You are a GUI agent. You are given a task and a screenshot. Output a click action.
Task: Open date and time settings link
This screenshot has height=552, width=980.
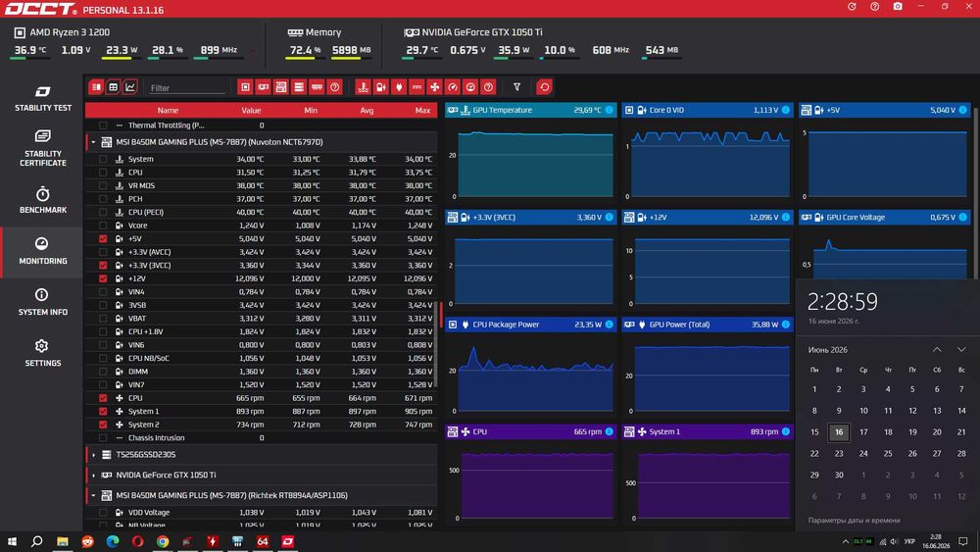coord(854,520)
